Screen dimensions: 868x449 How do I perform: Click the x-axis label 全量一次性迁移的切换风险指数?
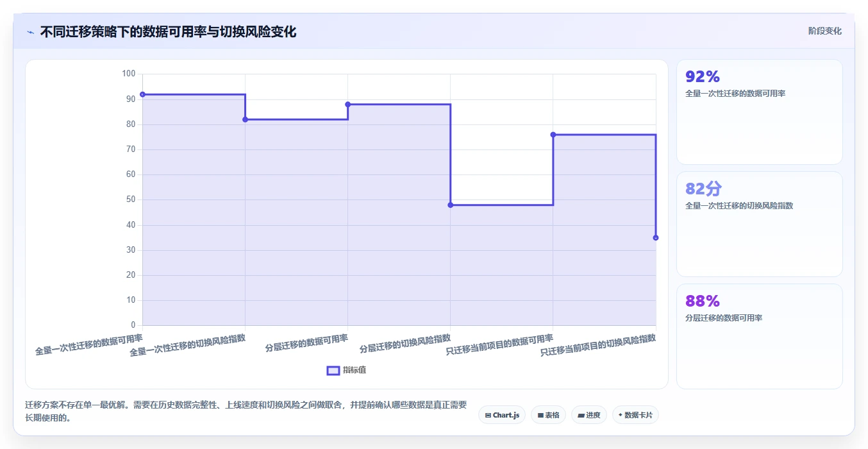pyautogui.click(x=188, y=344)
